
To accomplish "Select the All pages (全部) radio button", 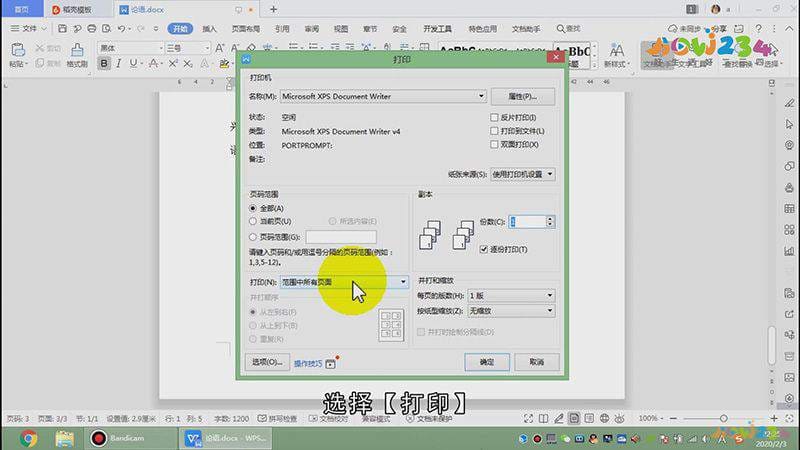I will click(x=253, y=208).
